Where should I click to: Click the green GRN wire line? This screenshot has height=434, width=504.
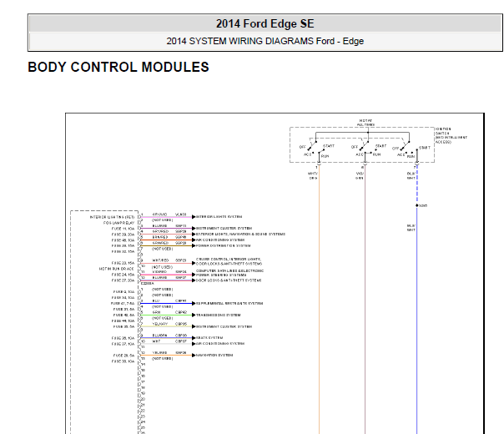(167, 315)
